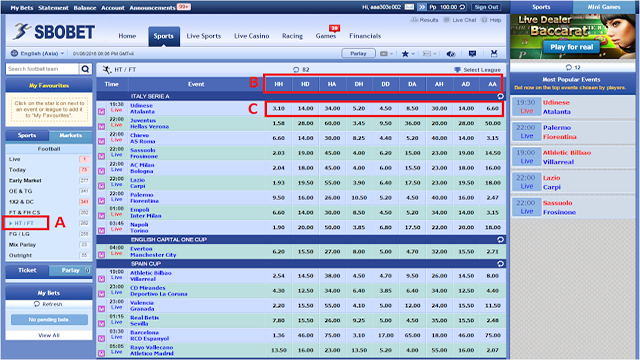Screen dimensions: 640x360
Task: Switch to the Mini Games tab
Action: pos(604,7)
